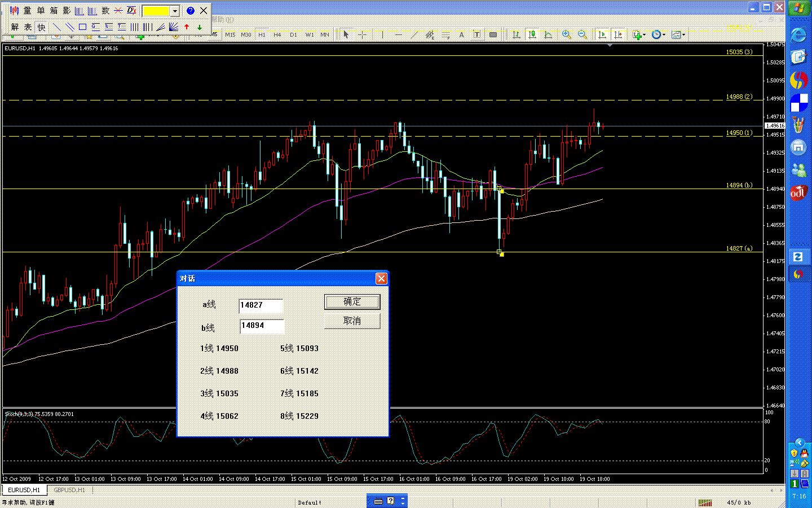This screenshot has width=812, height=508.
Task: Open the red odl icon
Action: 798,193
